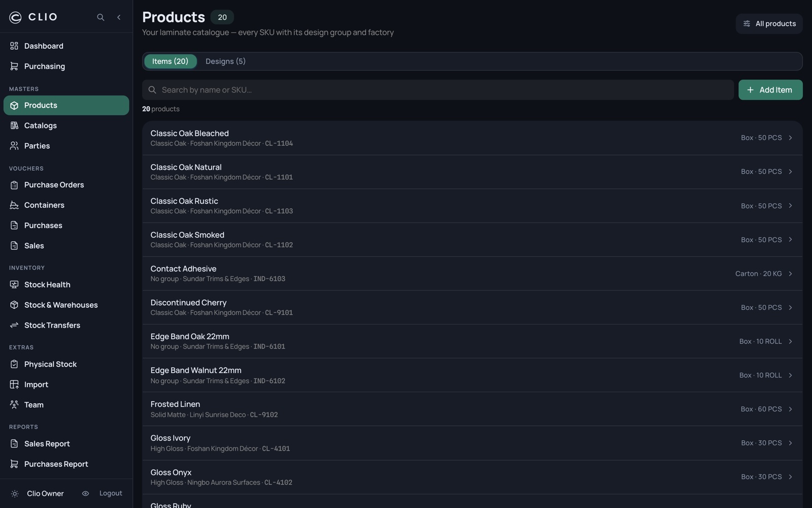
Task: Select the Products box icon
Action: [14, 106]
